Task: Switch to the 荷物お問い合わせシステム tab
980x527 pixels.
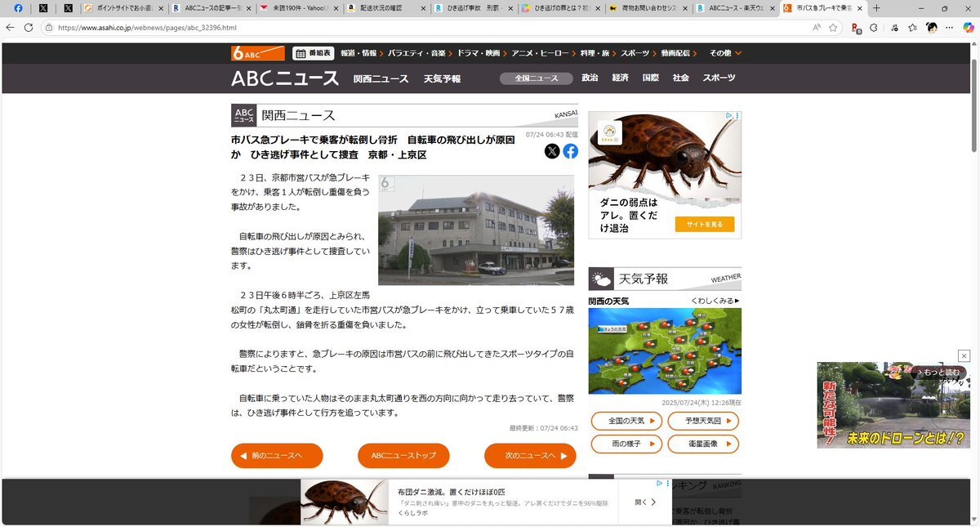Action: (648, 8)
